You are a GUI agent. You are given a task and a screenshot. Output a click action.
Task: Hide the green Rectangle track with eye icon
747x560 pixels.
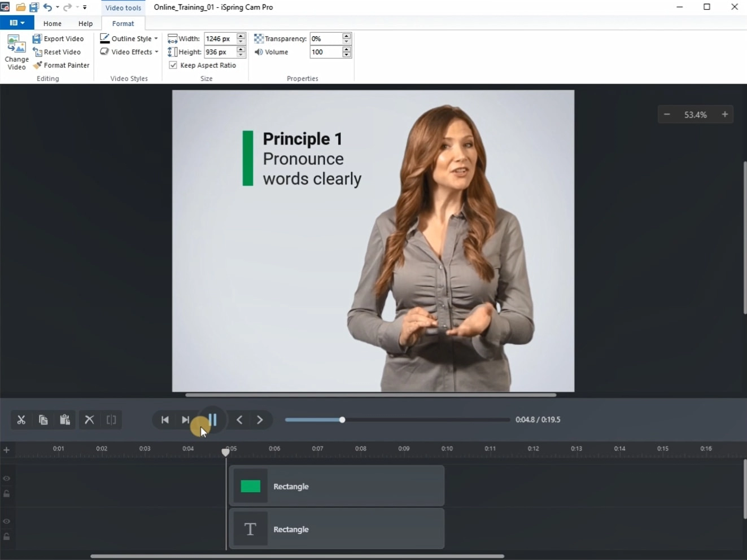click(7, 479)
